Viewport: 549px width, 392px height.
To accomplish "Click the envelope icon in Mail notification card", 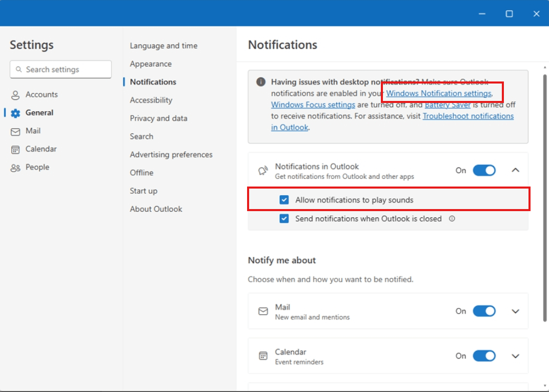I will click(x=263, y=311).
